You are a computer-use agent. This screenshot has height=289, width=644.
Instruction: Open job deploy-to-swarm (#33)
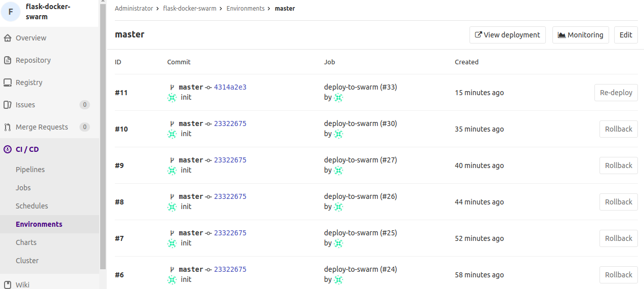tap(360, 87)
